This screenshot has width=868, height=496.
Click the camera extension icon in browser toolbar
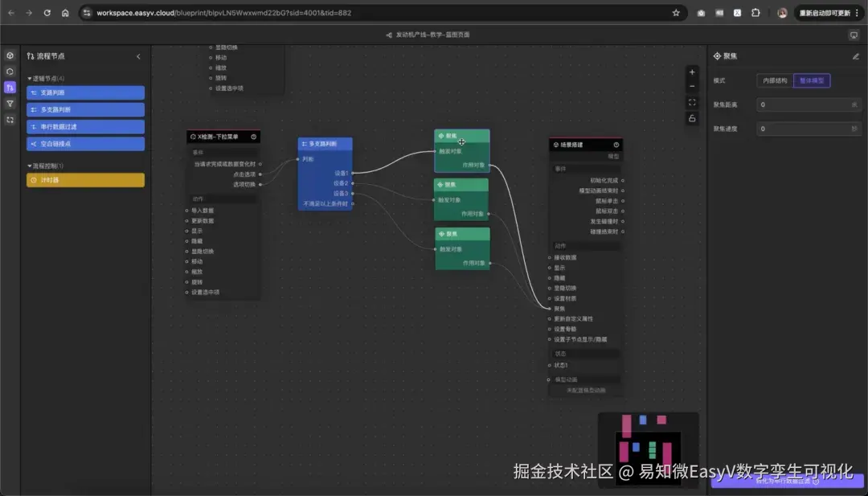coord(702,13)
